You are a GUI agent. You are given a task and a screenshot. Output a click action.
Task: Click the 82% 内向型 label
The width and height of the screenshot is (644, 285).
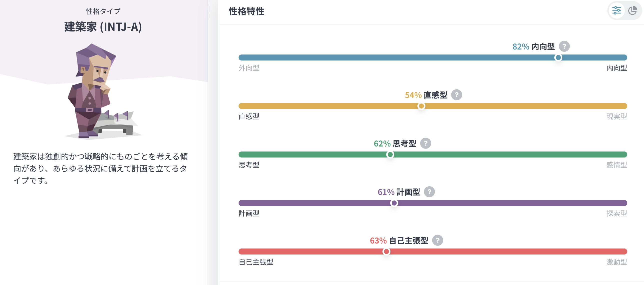(533, 46)
